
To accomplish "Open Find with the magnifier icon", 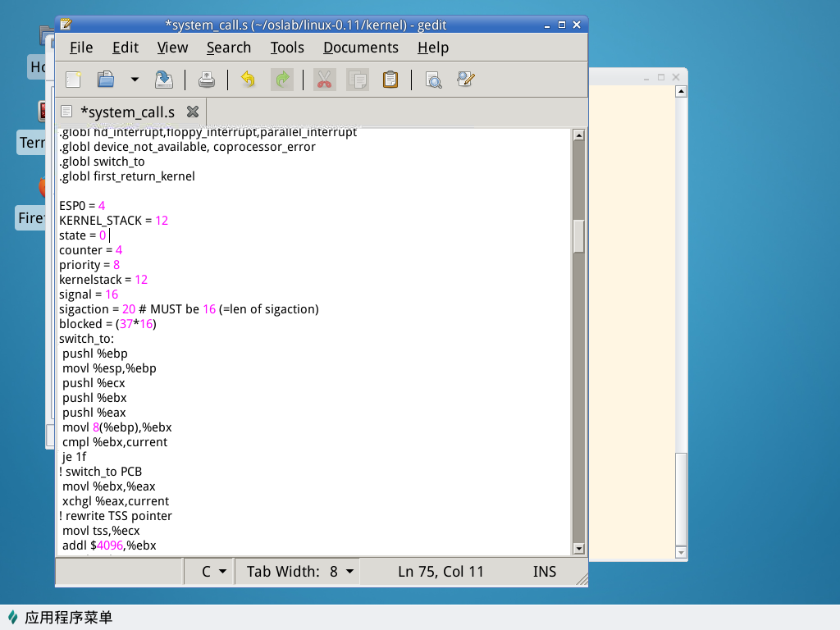I will coord(433,80).
